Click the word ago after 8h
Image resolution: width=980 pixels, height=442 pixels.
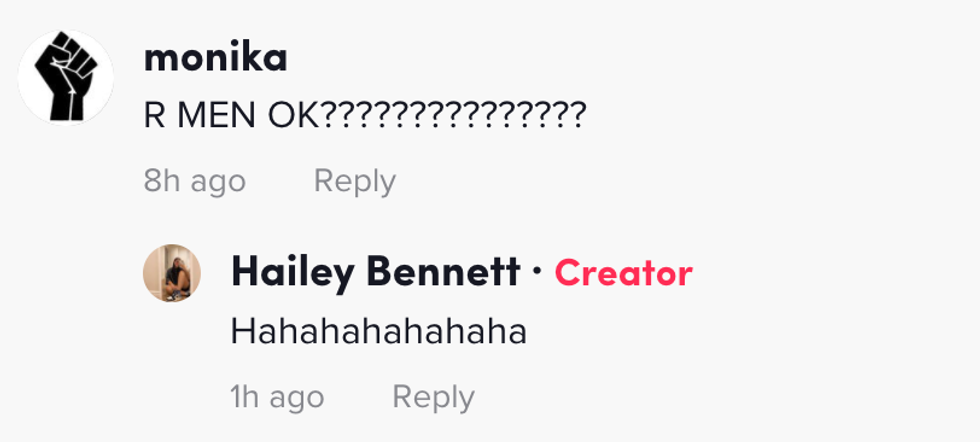pos(218,182)
